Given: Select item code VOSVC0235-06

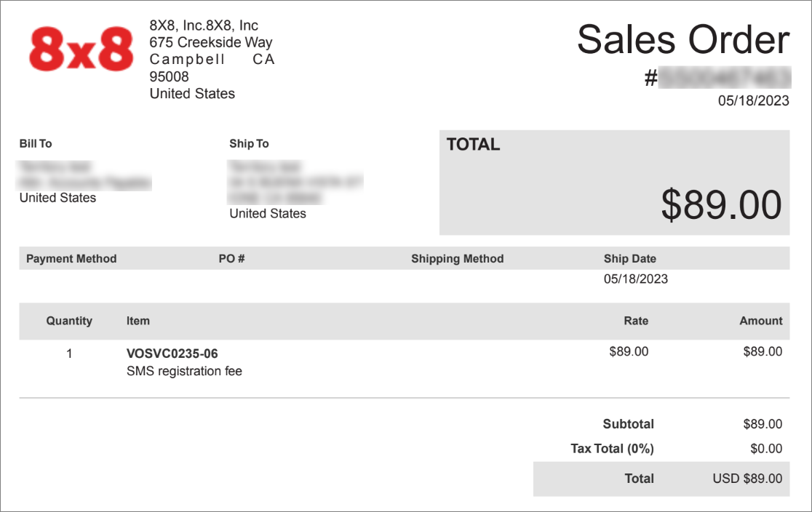Looking at the screenshot, I should click(x=172, y=353).
